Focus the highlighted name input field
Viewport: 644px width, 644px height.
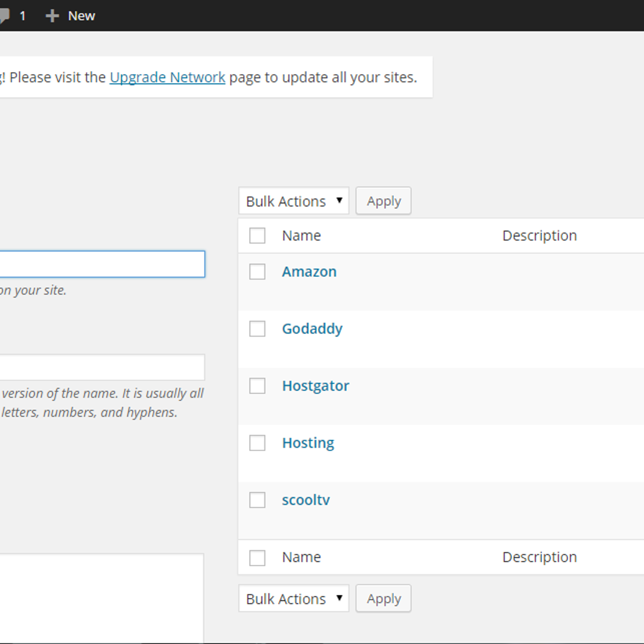tap(102, 264)
